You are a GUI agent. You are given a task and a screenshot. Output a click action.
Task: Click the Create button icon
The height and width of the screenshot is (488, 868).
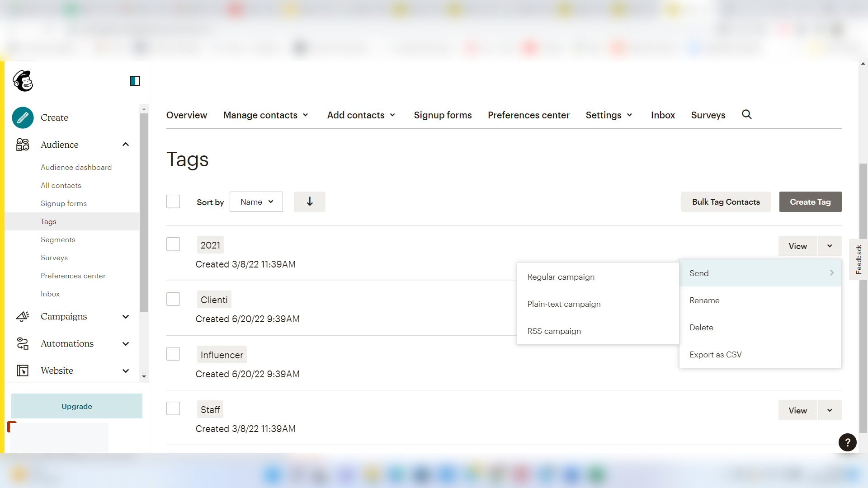point(22,117)
